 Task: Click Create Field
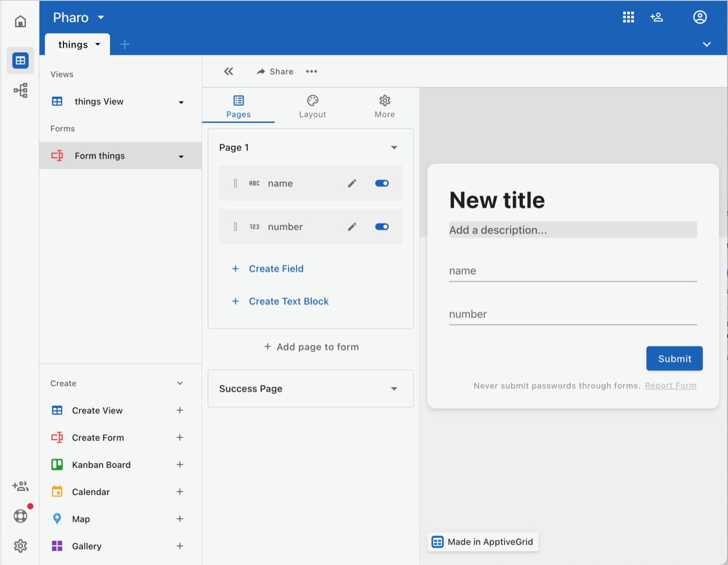tap(268, 269)
